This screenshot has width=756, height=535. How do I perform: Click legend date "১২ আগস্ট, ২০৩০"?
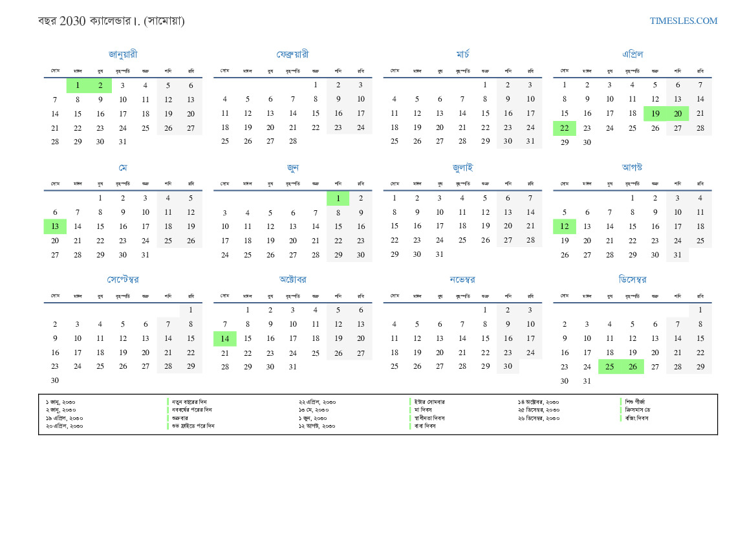(317, 426)
